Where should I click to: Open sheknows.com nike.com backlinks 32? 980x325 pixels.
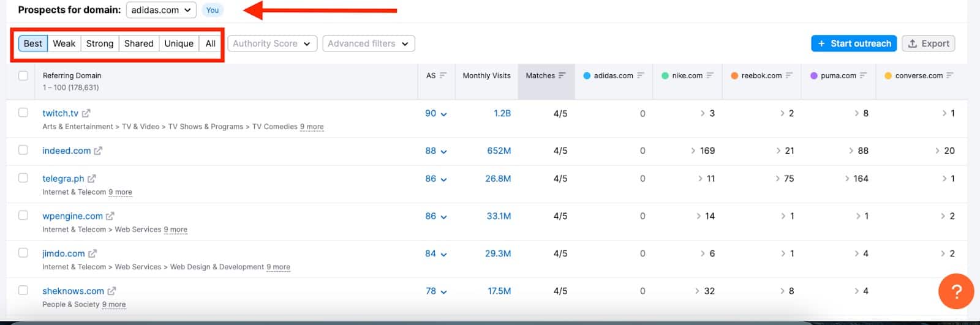(705, 291)
